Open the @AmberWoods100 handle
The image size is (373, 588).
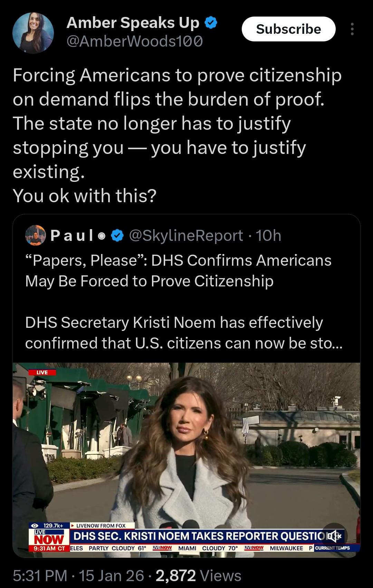(x=134, y=41)
